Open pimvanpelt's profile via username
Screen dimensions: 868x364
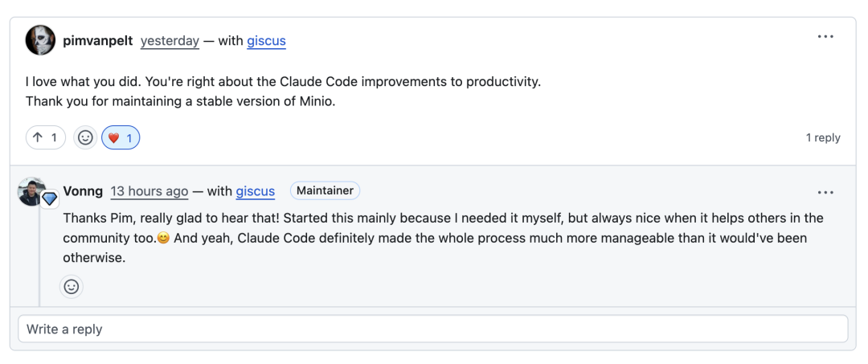tap(97, 41)
